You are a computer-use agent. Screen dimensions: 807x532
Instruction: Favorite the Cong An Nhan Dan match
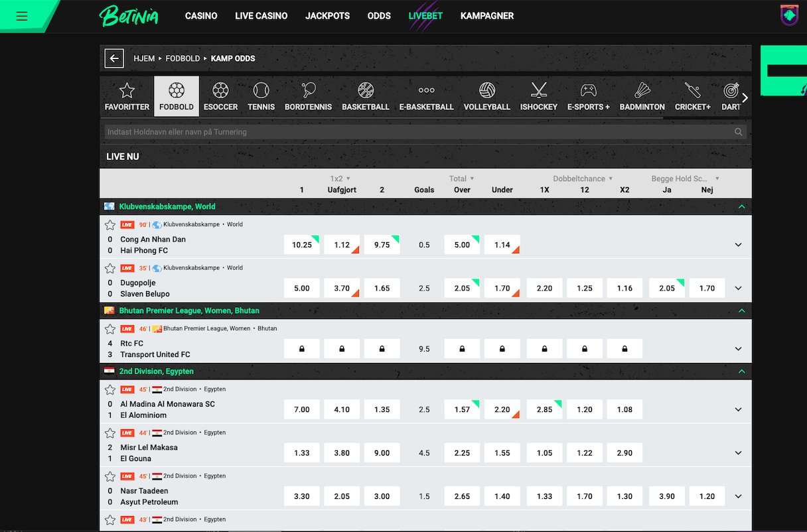[x=110, y=225]
